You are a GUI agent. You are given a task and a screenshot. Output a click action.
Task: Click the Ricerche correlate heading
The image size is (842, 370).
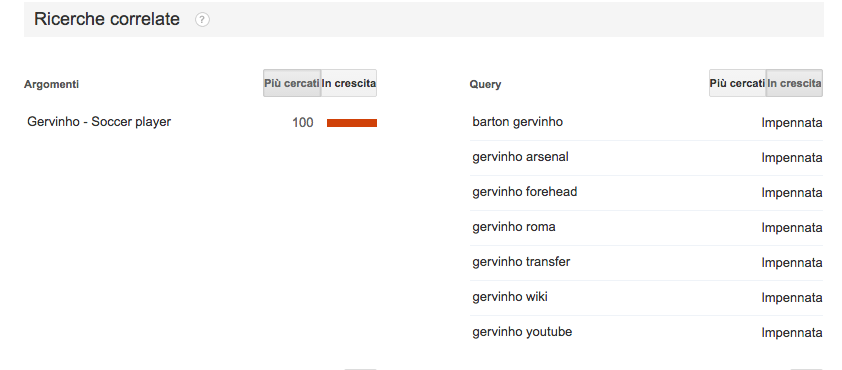[107, 19]
